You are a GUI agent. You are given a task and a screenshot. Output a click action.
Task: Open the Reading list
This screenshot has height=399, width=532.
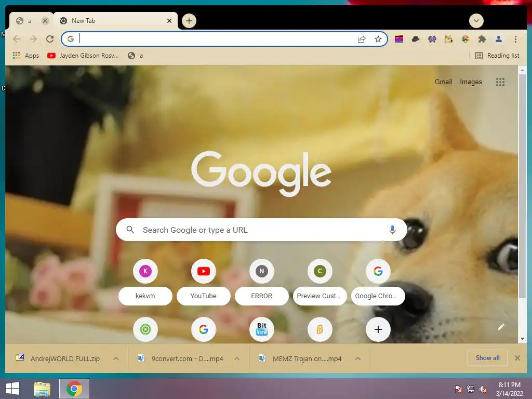(x=497, y=56)
